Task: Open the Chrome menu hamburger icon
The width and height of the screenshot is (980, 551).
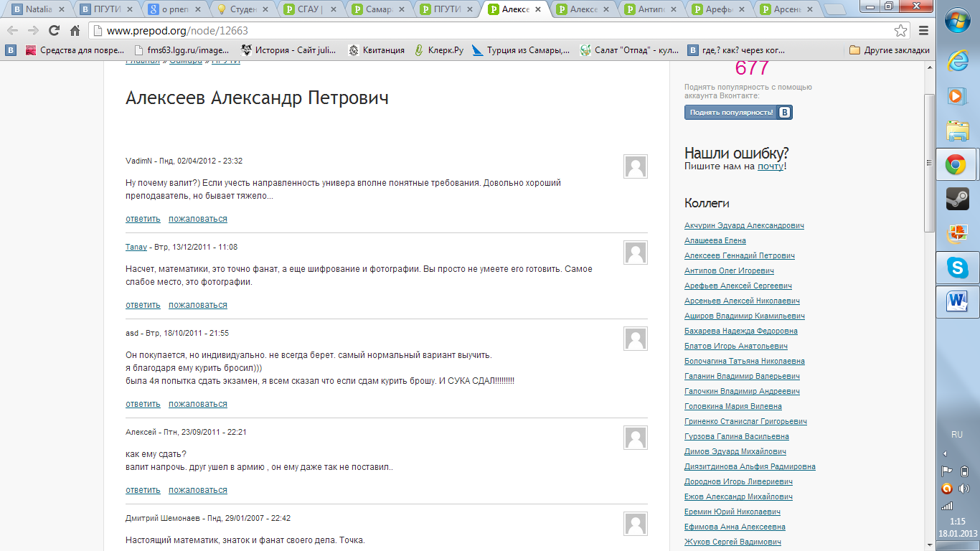Action: click(924, 31)
